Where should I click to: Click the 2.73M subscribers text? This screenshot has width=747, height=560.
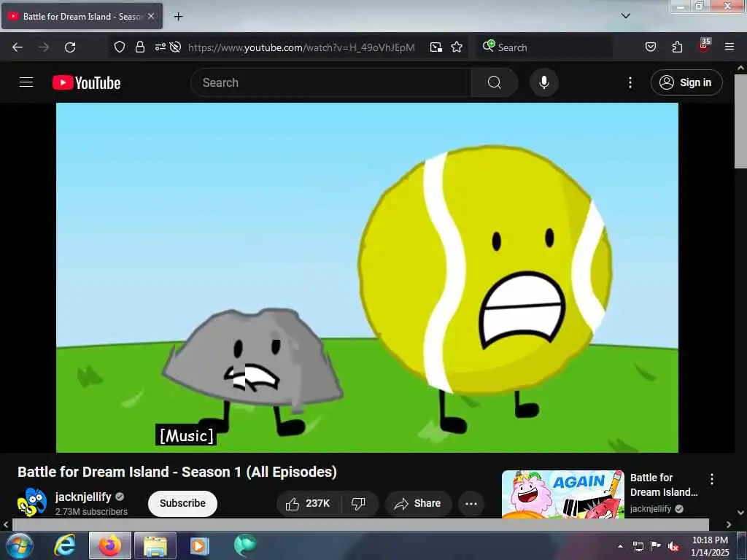91,511
